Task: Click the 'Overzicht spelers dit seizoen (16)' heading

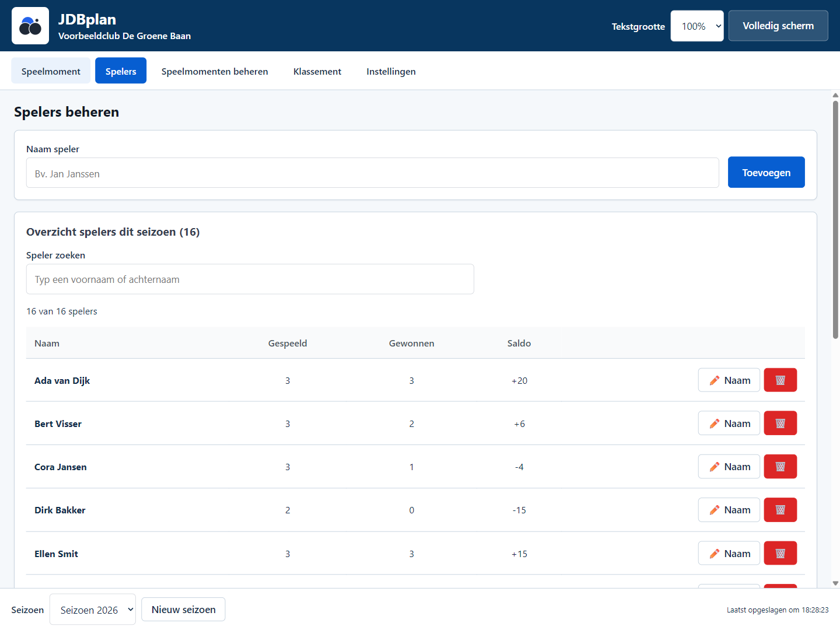Action: click(113, 232)
